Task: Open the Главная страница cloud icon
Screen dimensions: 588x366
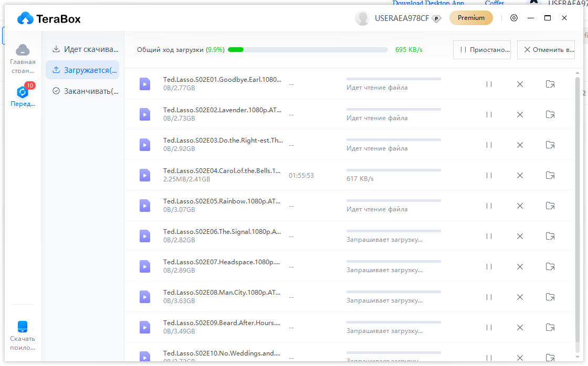Action: click(x=23, y=50)
